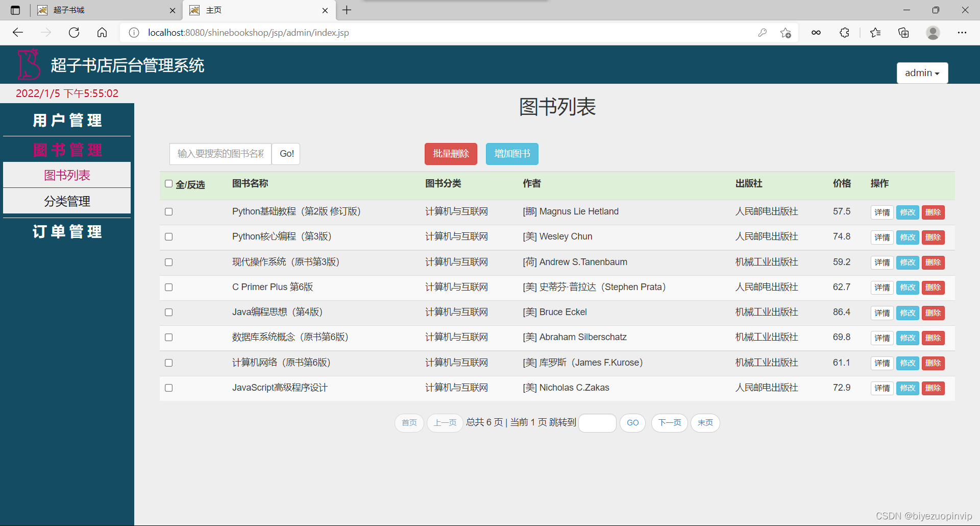
Task: Click the browser back arrow
Action: pos(18,33)
